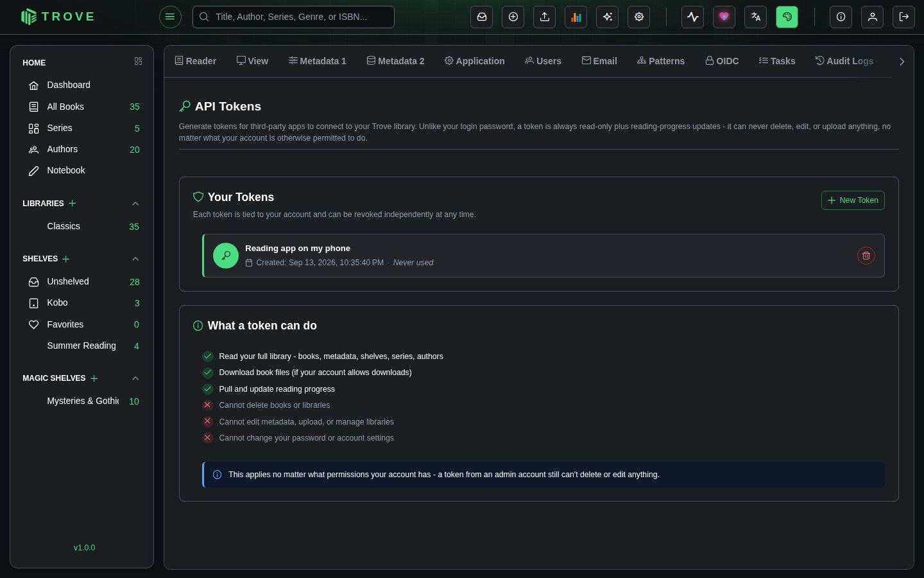This screenshot has width=924, height=578.
Task: Collapse the Libraries section chevron
Action: pyautogui.click(x=135, y=204)
